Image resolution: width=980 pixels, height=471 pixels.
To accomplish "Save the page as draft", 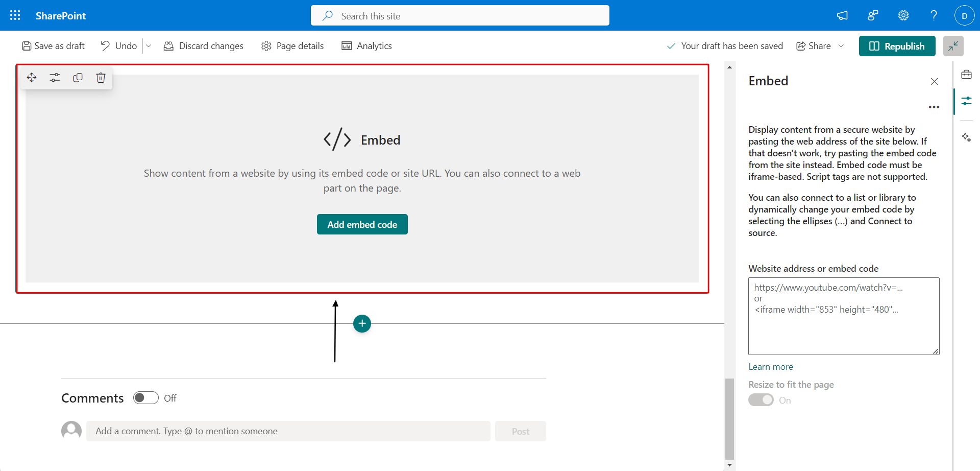I will [x=53, y=46].
